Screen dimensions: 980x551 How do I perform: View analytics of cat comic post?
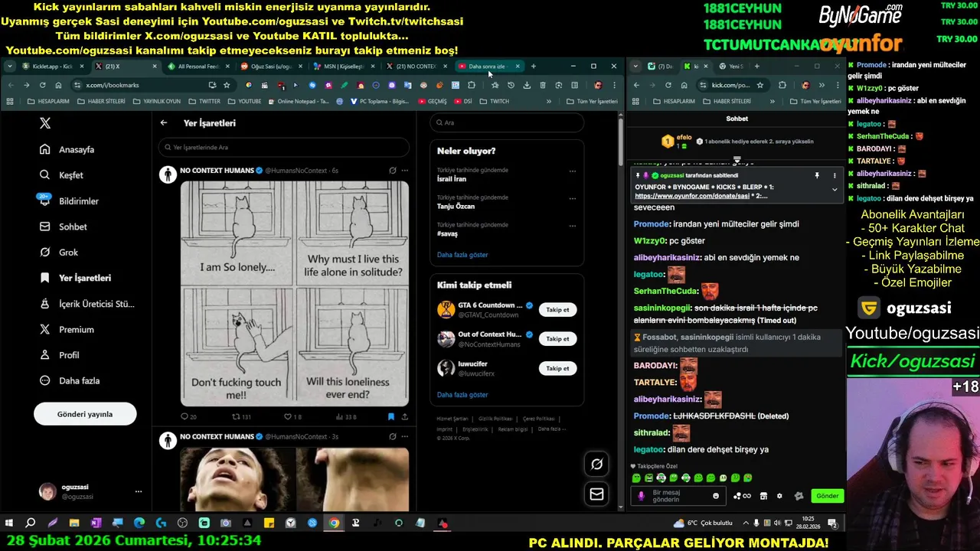pos(346,417)
